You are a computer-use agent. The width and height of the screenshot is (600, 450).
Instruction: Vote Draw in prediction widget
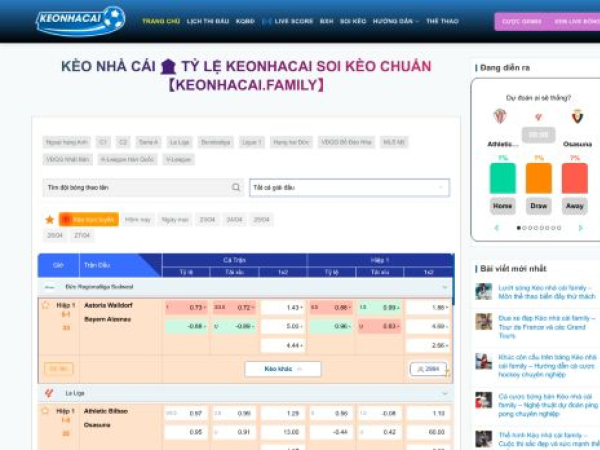click(x=538, y=206)
